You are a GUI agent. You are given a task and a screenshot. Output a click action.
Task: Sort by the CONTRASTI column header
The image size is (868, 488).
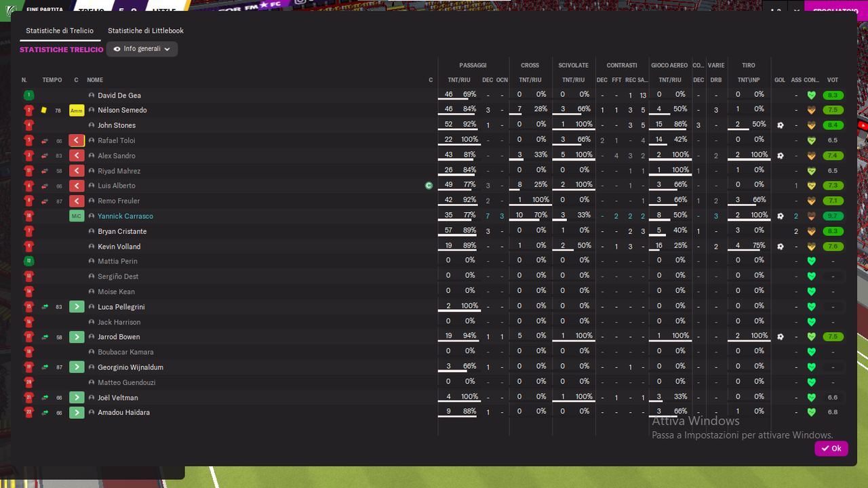click(x=622, y=66)
